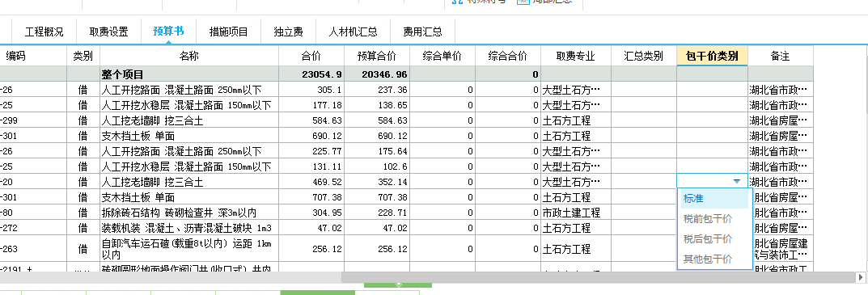Image resolution: width=868 pixels, height=295 pixels.
Task: Click the horizontal scrollbar thumb
Action: [x=598, y=277]
